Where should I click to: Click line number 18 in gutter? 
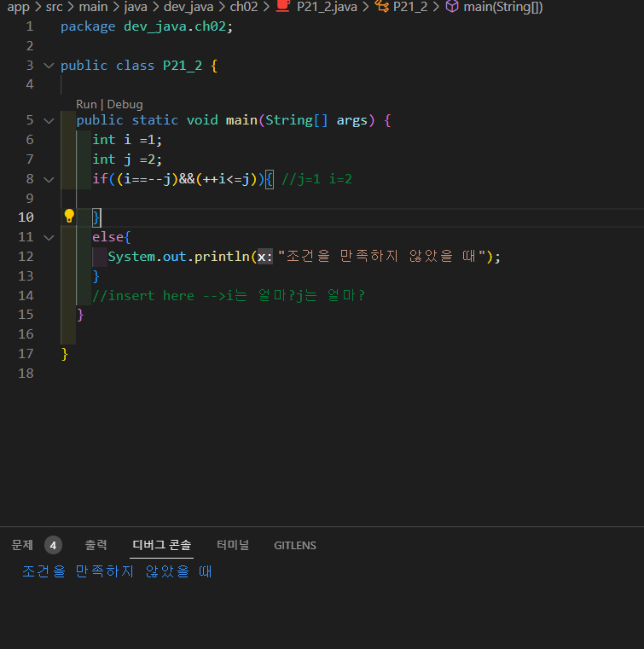(26, 374)
